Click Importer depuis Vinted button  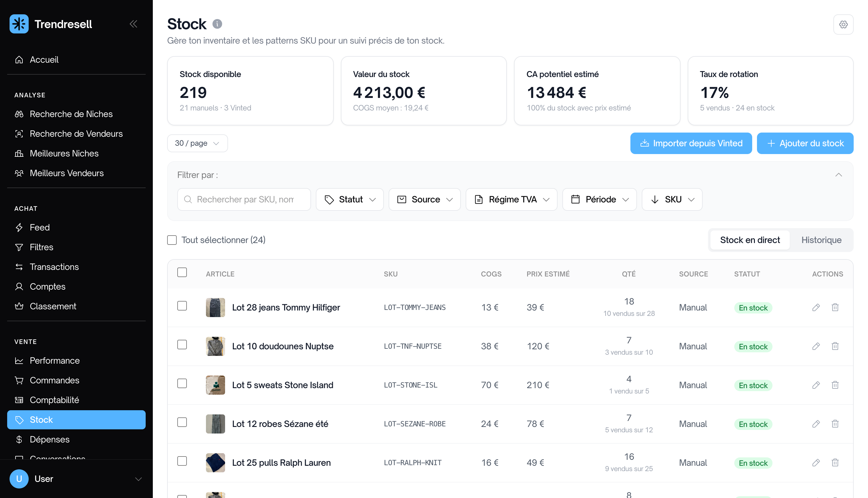[x=691, y=143]
